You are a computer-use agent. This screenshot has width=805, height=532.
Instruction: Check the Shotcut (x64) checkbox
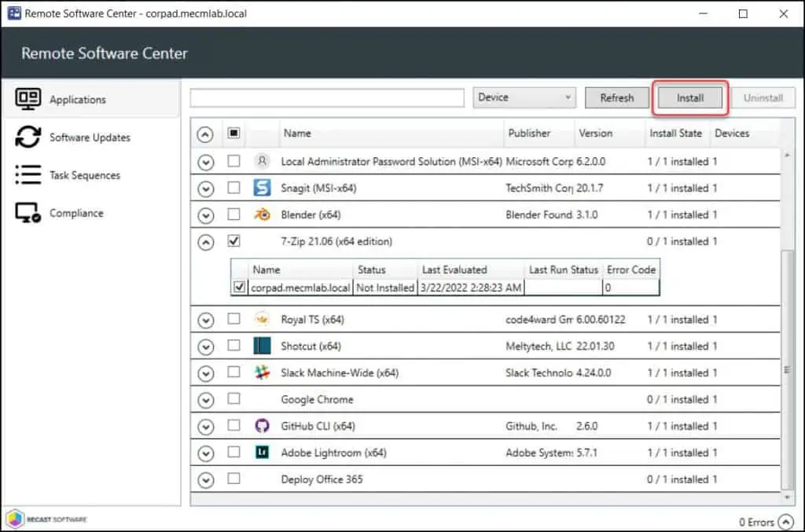pyautogui.click(x=233, y=345)
